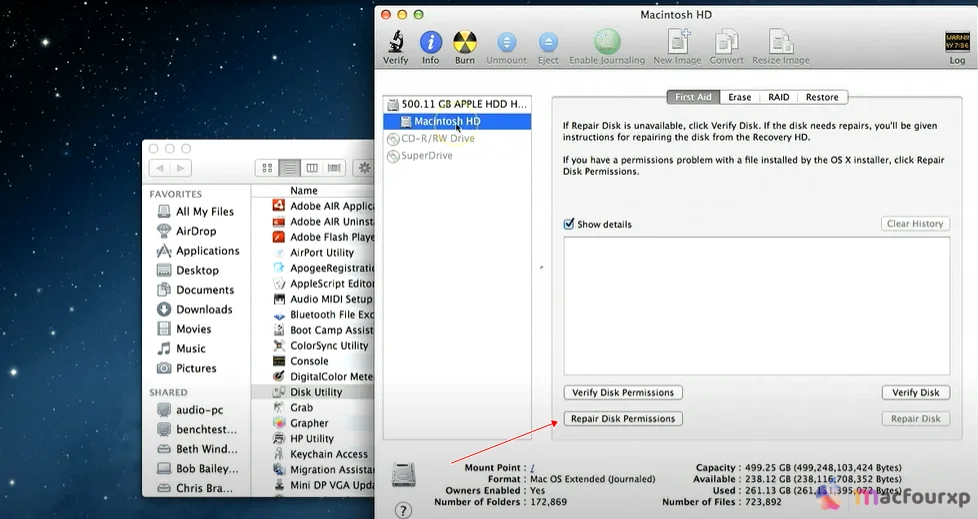The image size is (978, 519).
Task: Toggle the Show details checkbox
Action: 569,224
